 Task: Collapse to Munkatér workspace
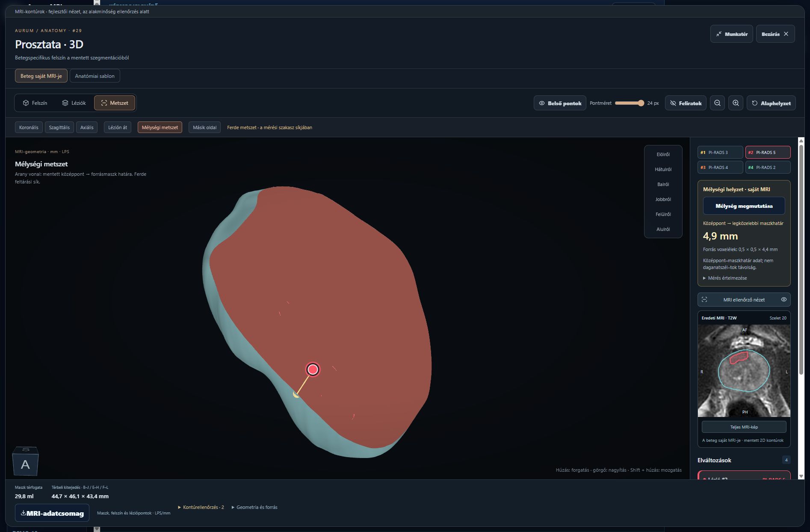(x=731, y=34)
